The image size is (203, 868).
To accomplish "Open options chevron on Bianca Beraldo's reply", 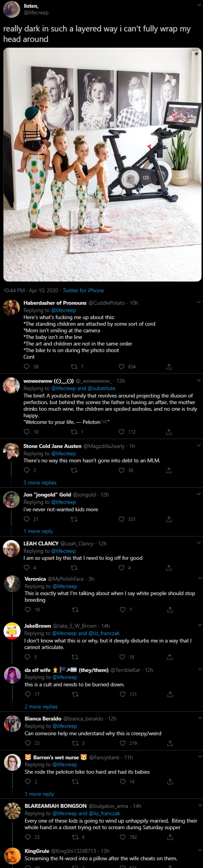I will (x=199, y=718).
